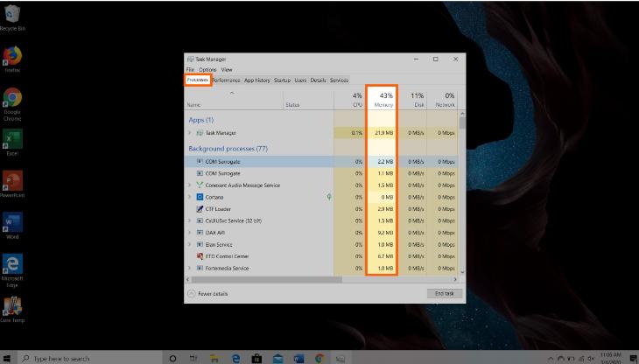The image size is (639, 364).
Task: Open the Options menu
Action: pos(207,69)
